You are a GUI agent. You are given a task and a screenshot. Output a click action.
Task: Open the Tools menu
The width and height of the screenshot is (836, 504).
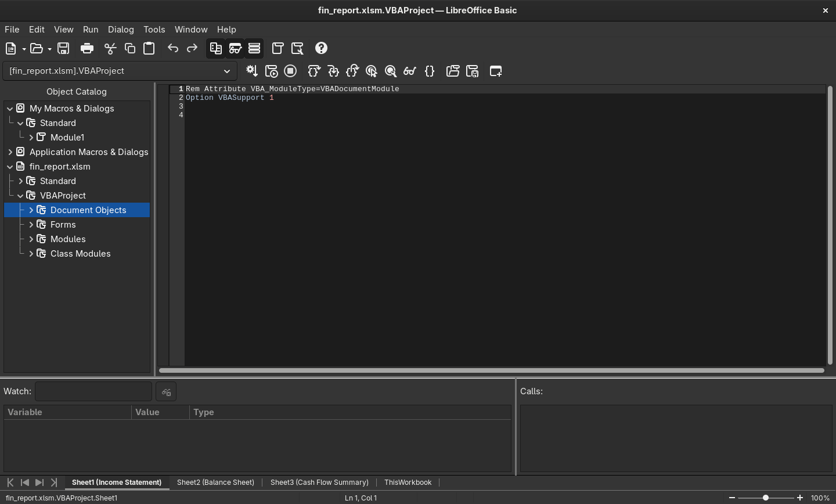[x=154, y=30]
